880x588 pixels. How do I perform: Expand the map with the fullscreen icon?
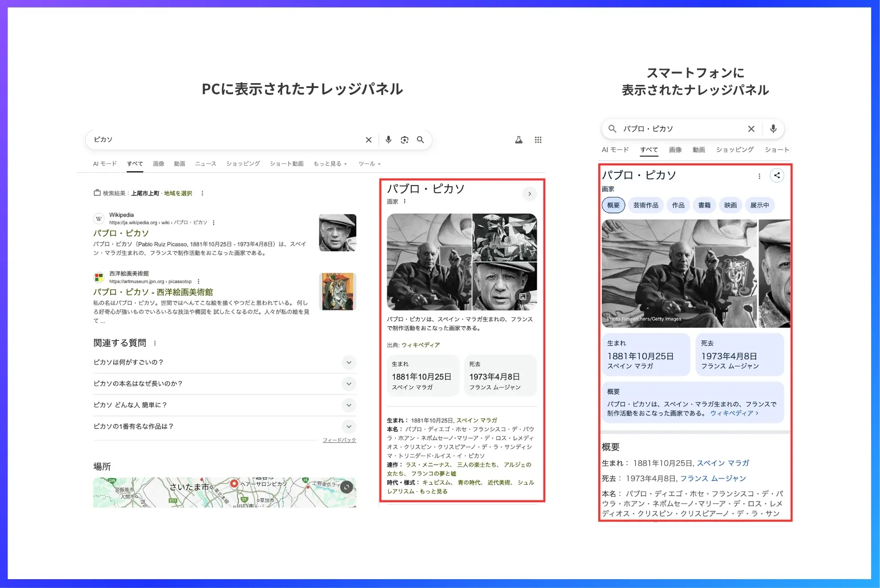coord(346,486)
